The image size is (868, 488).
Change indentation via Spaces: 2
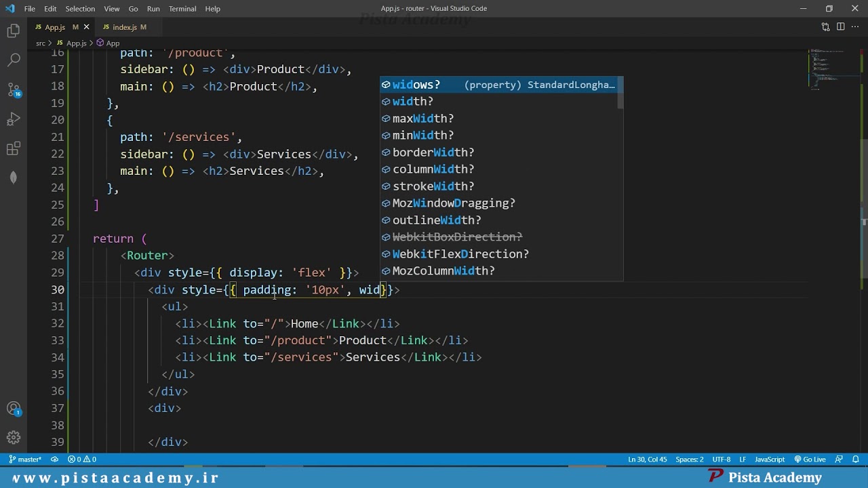click(689, 460)
